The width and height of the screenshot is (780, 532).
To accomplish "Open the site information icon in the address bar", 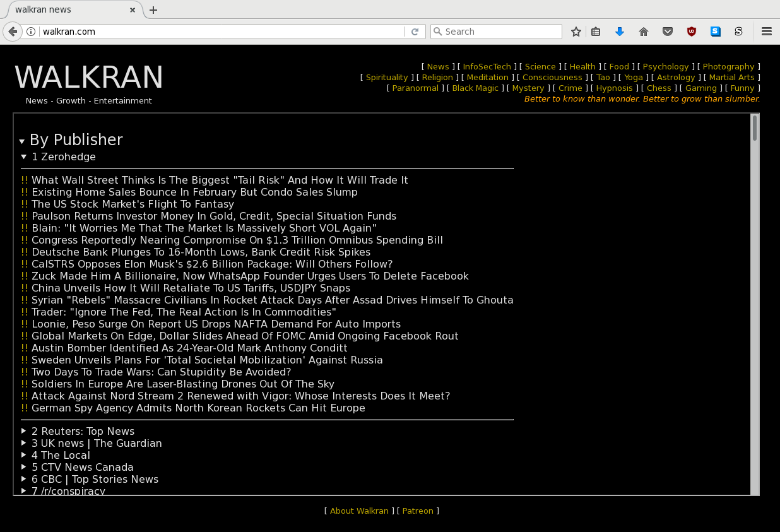I will (x=31, y=32).
